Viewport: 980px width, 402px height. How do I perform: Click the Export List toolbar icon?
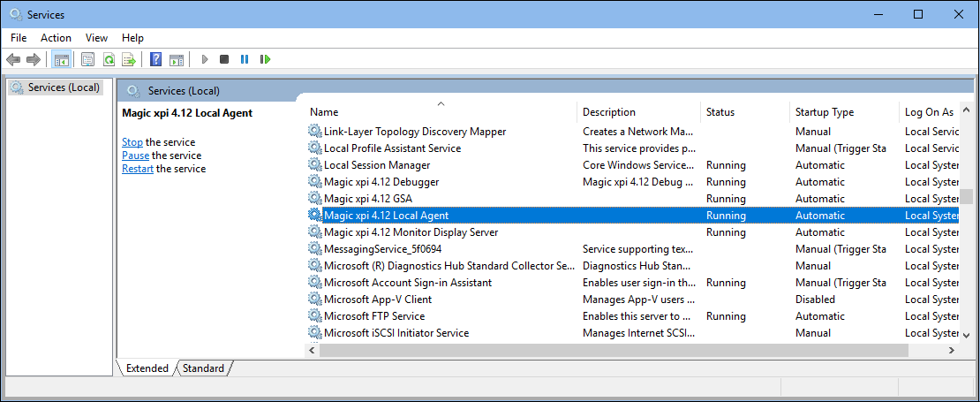click(129, 59)
